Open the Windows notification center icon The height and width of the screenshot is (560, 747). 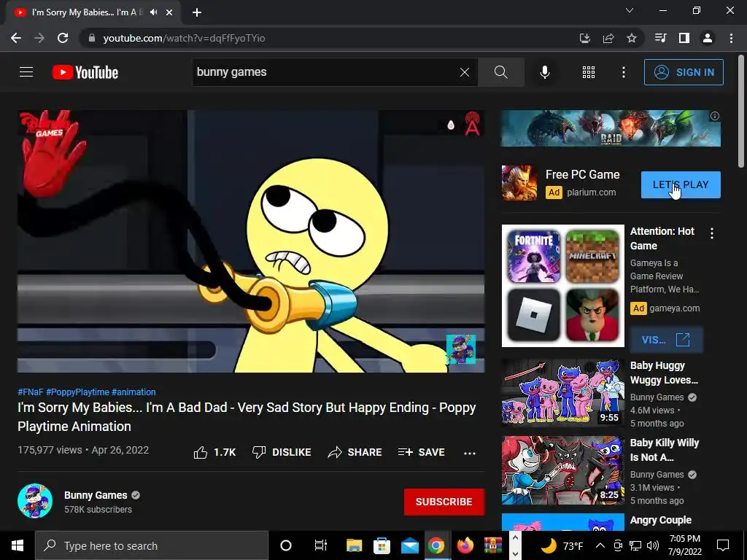click(723, 545)
